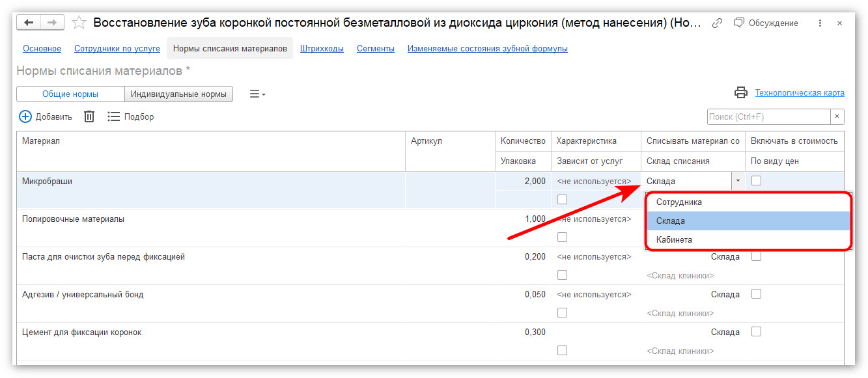Switch to Общие нормы
The width and height of the screenshot is (868, 378).
[x=70, y=94]
